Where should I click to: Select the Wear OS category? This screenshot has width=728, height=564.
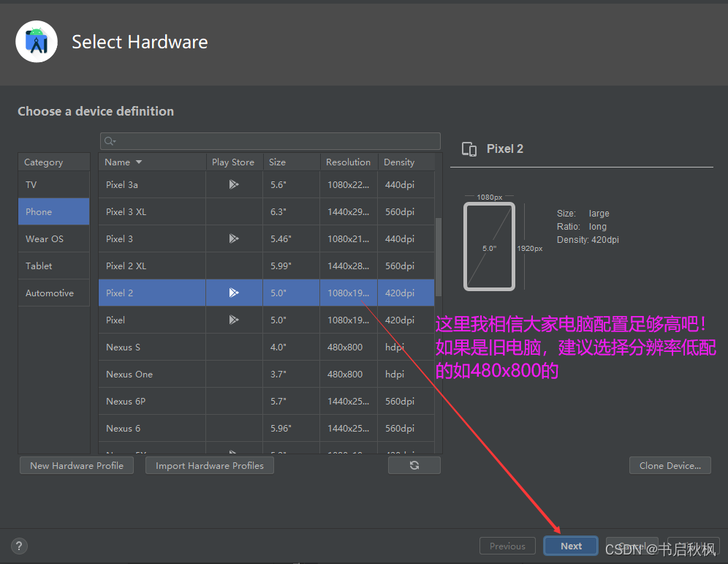point(54,238)
